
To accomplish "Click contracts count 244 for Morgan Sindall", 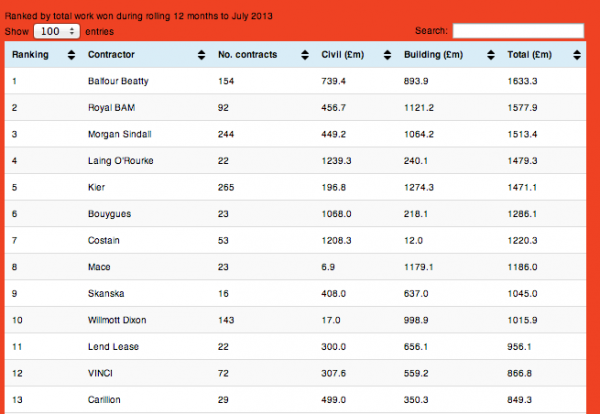I will click(x=226, y=134).
